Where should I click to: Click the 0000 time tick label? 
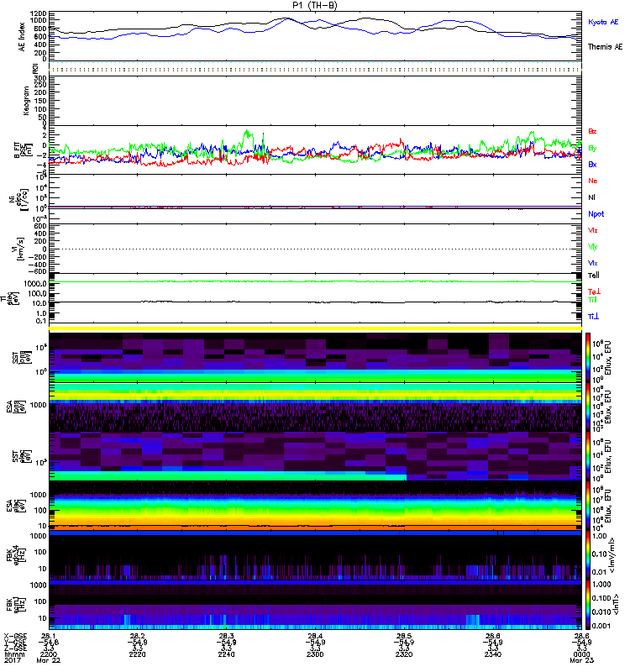581,654
